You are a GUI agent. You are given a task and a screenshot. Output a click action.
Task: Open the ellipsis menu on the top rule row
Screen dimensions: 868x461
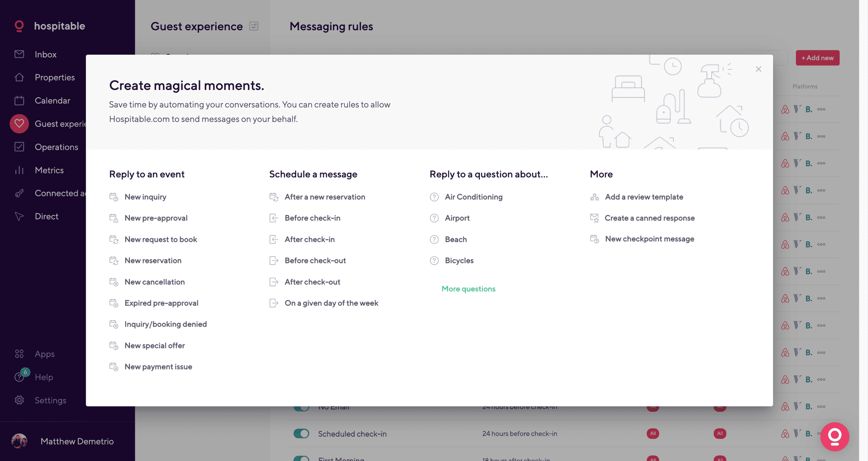821,109
